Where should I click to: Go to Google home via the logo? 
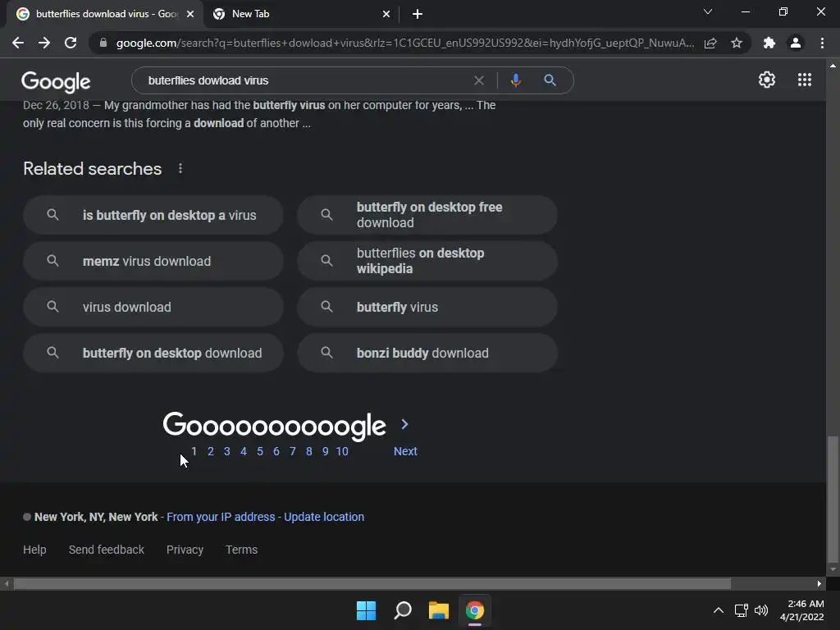click(56, 81)
